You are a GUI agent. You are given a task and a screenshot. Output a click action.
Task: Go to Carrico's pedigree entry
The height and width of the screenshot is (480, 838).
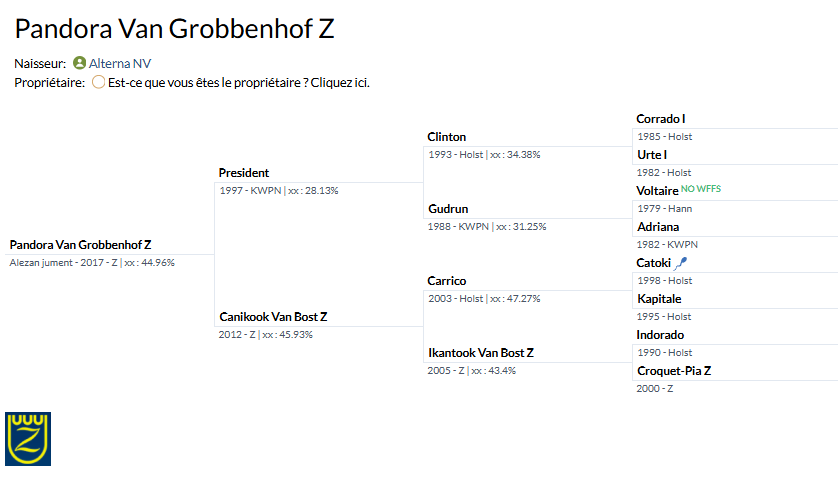pyautogui.click(x=447, y=281)
